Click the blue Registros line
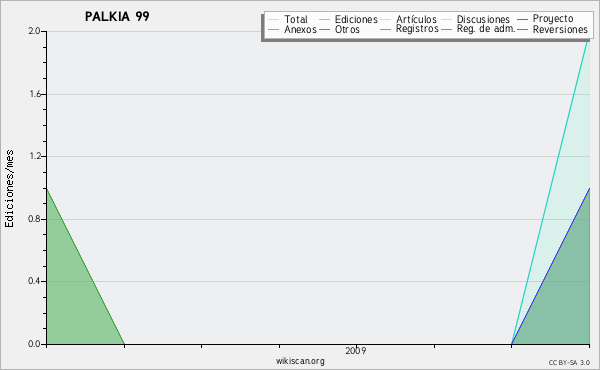The width and height of the screenshot is (600, 370). pyautogui.click(x=551, y=266)
